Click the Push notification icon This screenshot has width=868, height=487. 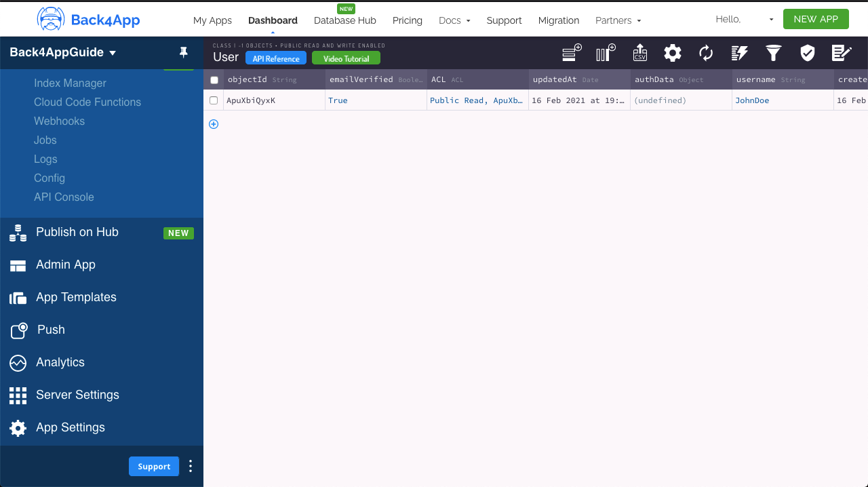(18, 330)
